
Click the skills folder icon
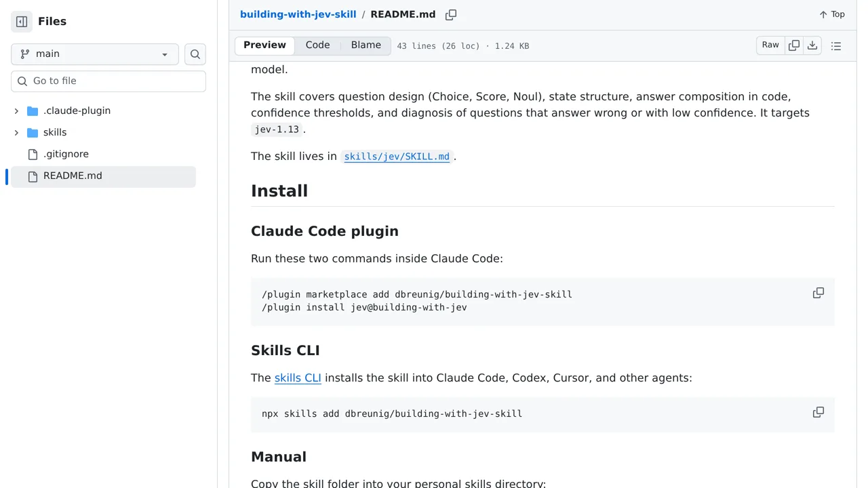pos(33,132)
